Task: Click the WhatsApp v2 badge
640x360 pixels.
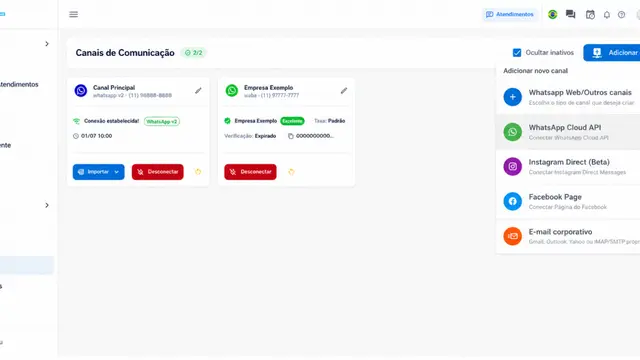Action: pos(162,121)
